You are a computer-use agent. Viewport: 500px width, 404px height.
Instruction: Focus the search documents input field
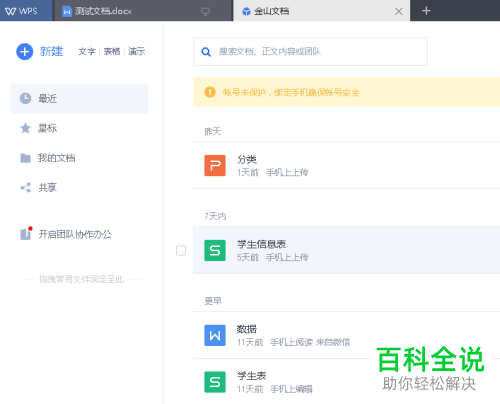pos(310,52)
